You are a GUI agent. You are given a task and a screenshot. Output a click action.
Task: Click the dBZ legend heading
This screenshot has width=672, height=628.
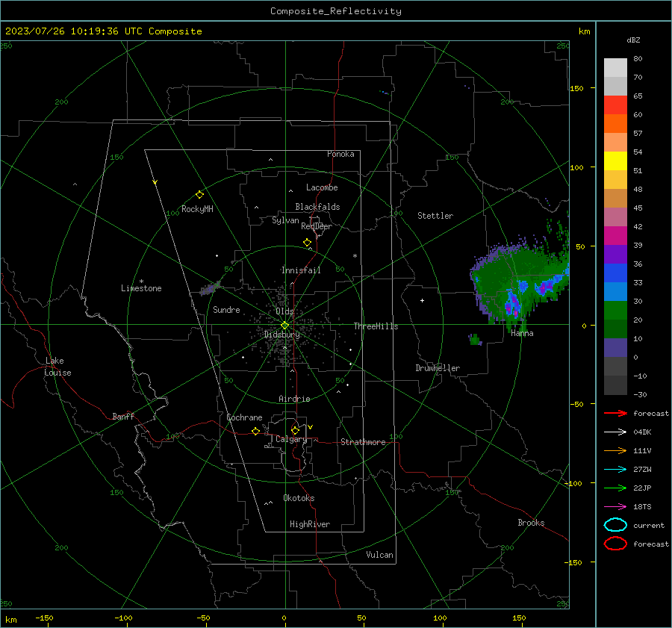(x=633, y=40)
